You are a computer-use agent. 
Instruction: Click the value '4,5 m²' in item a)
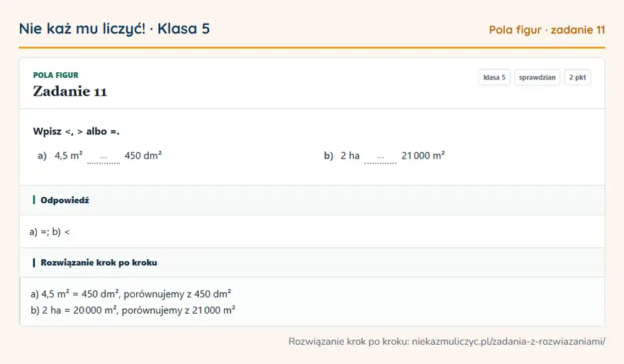[x=69, y=155]
